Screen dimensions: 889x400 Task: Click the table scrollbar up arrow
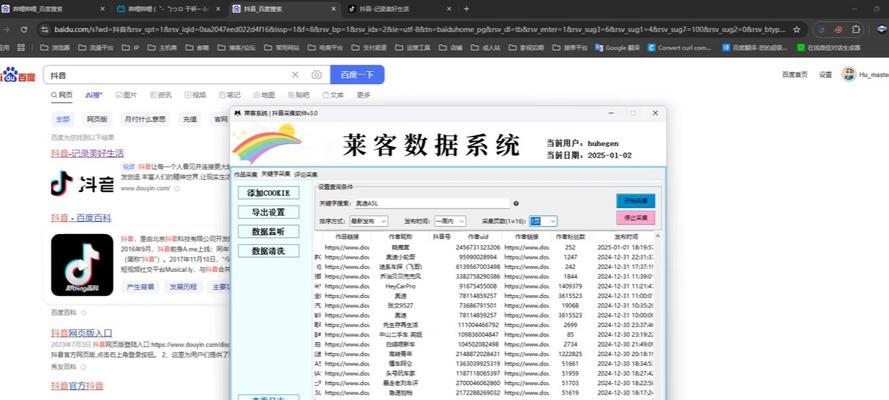pos(658,236)
